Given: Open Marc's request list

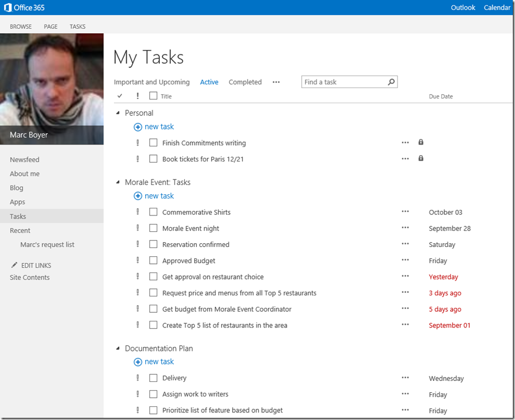Looking at the screenshot, I should coord(47,244).
